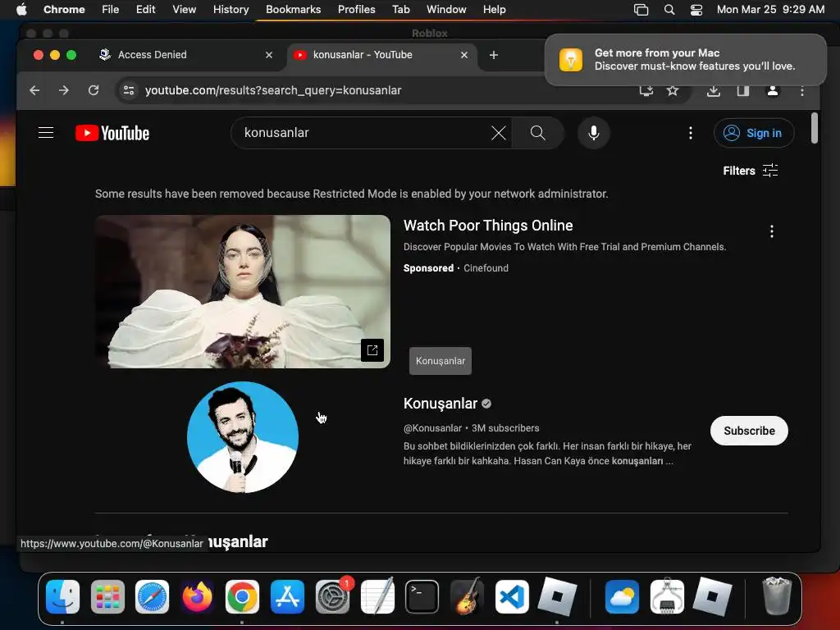The height and width of the screenshot is (630, 840).
Task: Open Chrome three-dot menu
Action: coord(802,91)
